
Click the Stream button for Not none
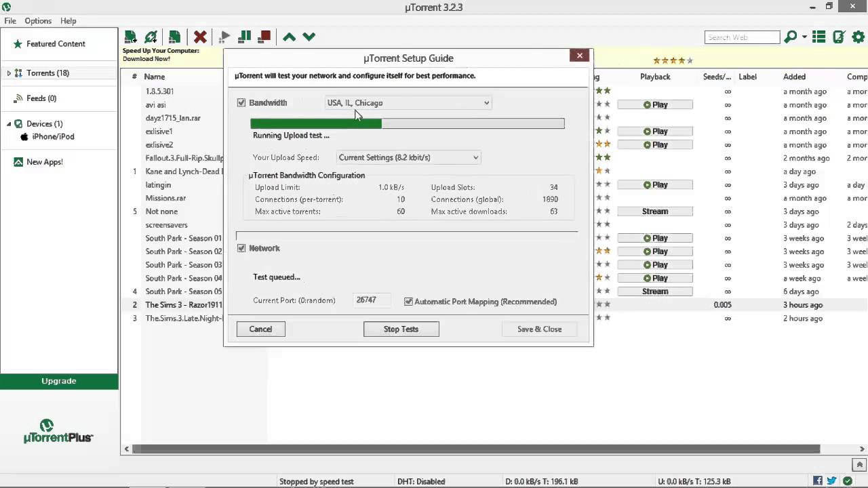[655, 211]
